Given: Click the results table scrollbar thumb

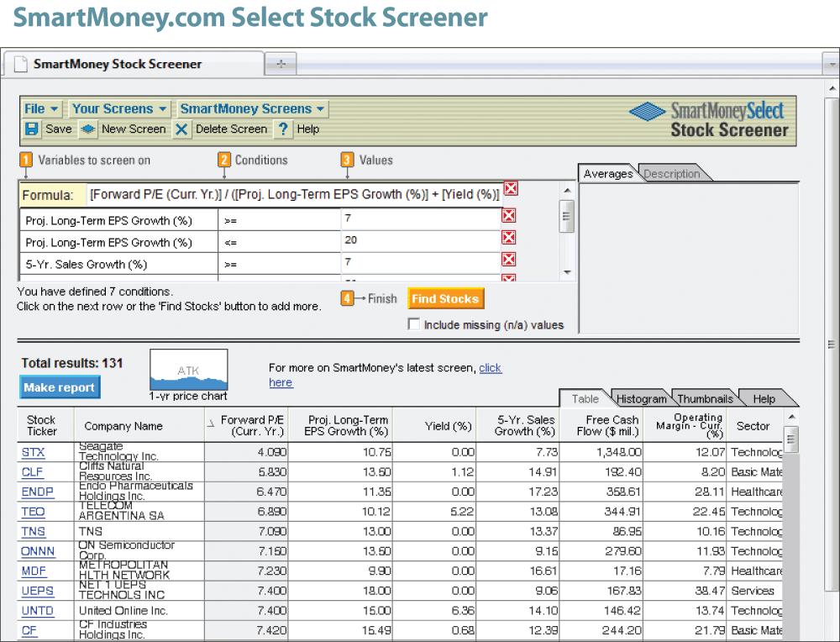Looking at the screenshot, I should click(x=791, y=440).
